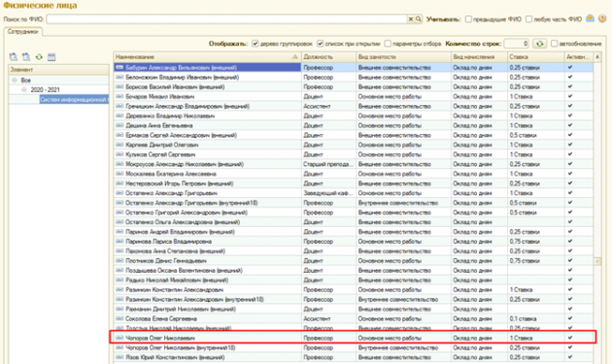Screen dimensions: 612x364
Task: Sort by the Активн... column header
Action: [578, 57]
